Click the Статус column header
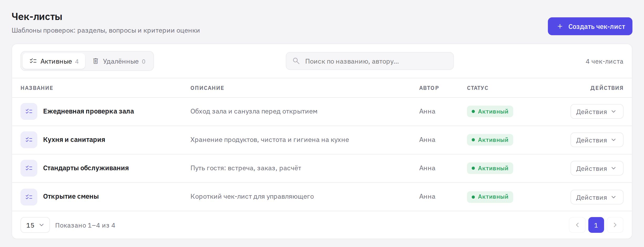 [x=477, y=88]
